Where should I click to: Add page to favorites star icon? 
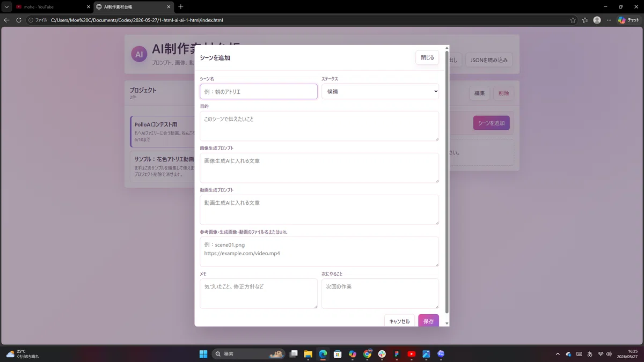coord(573,20)
